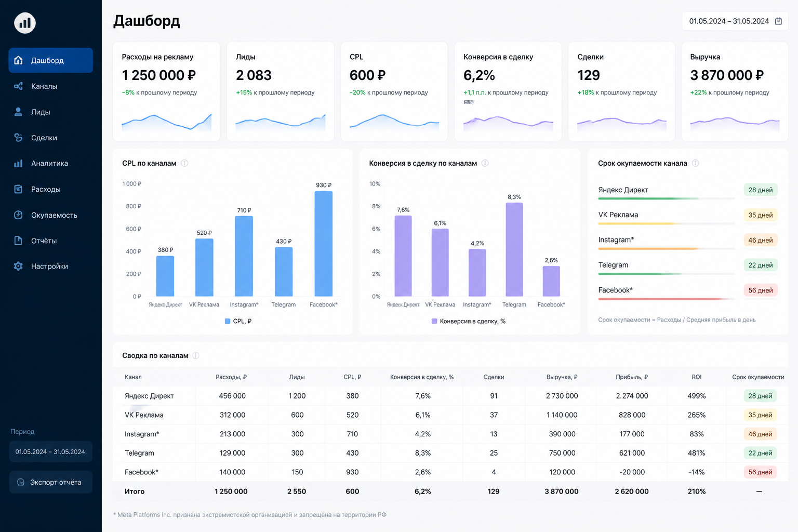Click the Экспорт отчёта button
This screenshot has width=798, height=532.
51,482
